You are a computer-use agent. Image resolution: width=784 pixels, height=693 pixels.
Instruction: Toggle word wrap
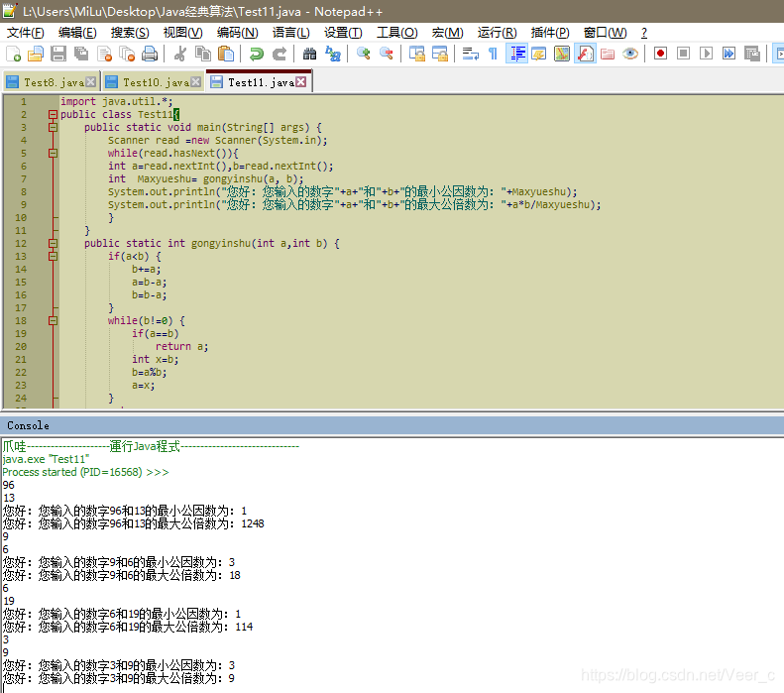tap(470, 54)
